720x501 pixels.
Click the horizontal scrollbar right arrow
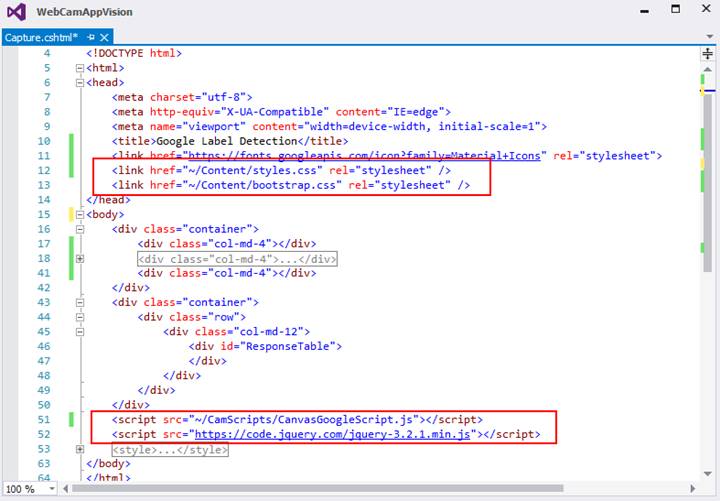tap(692, 489)
